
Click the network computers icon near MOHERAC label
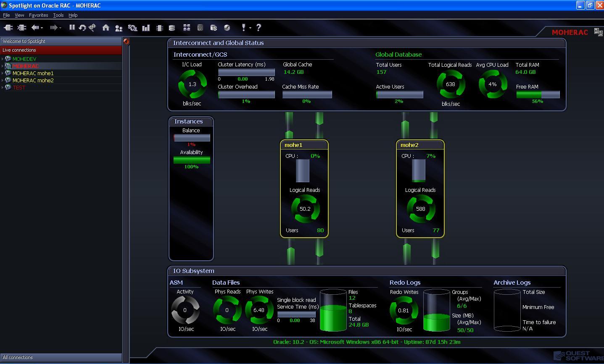point(598,32)
